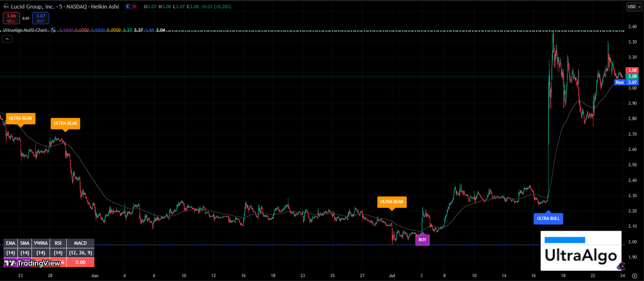Click the red 3.08 price label on axis
This screenshot has height=281, width=644.
tap(632, 70)
